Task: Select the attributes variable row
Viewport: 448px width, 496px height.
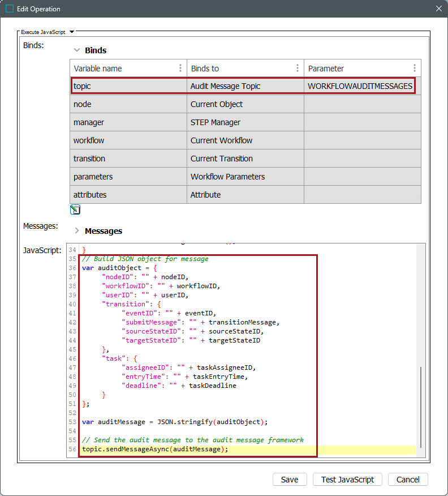Action: click(x=128, y=195)
